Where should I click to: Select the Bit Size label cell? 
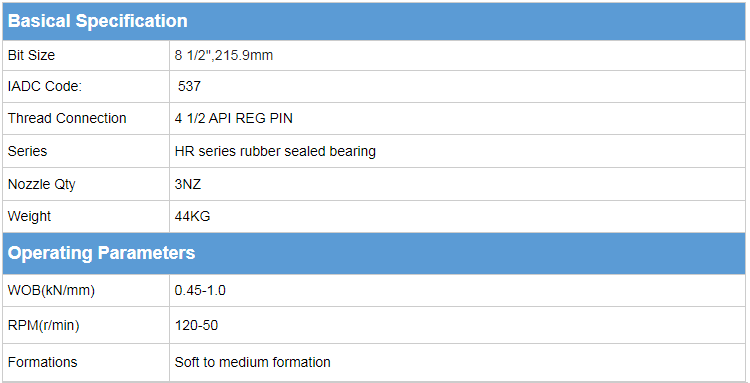86,55
